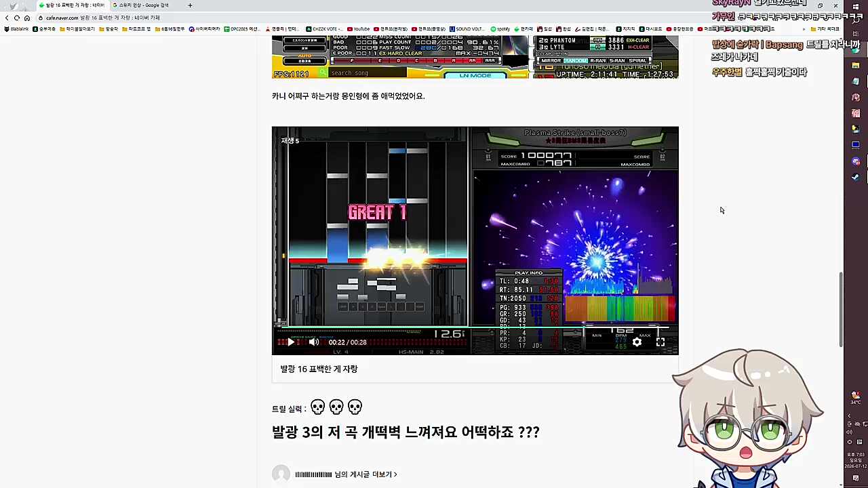Screen dimensions: 868x488
Task: Go back in the browser
Action: tap(7, 18)
